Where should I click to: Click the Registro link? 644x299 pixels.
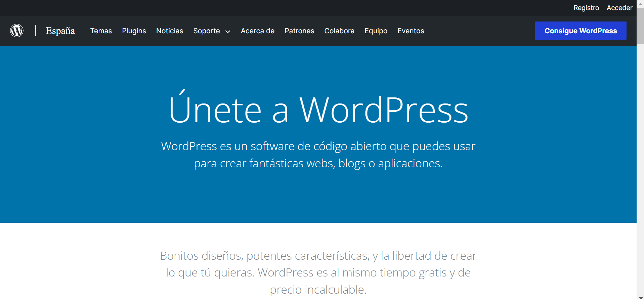(586, 8)
